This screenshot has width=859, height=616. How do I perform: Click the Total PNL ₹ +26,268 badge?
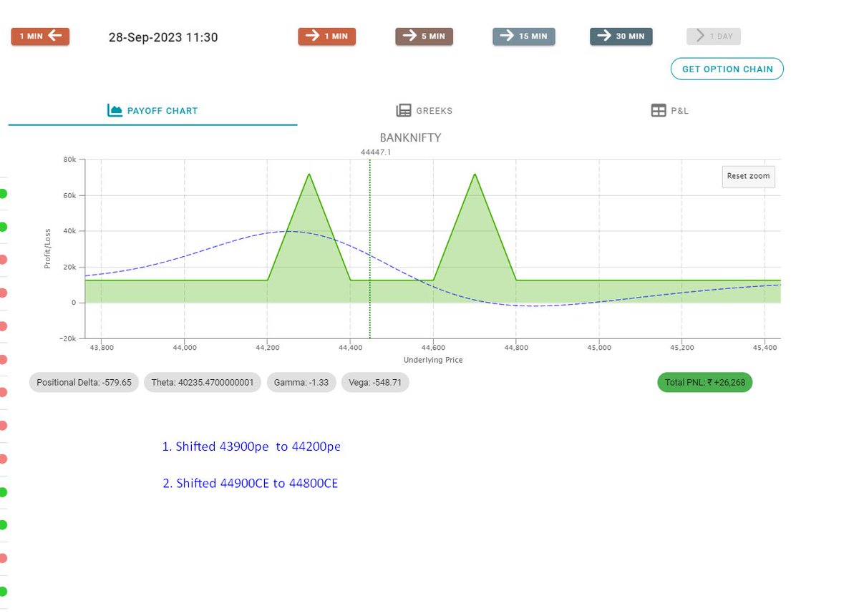(705, 383)
